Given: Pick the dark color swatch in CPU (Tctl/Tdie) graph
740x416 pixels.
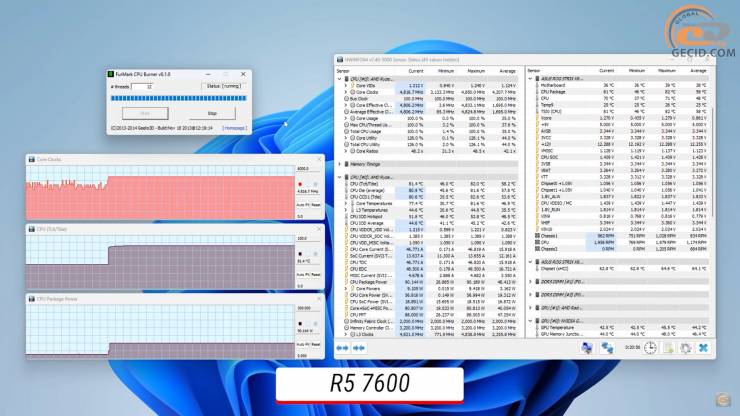Looking at the screenshot, I should coord(300,254).
